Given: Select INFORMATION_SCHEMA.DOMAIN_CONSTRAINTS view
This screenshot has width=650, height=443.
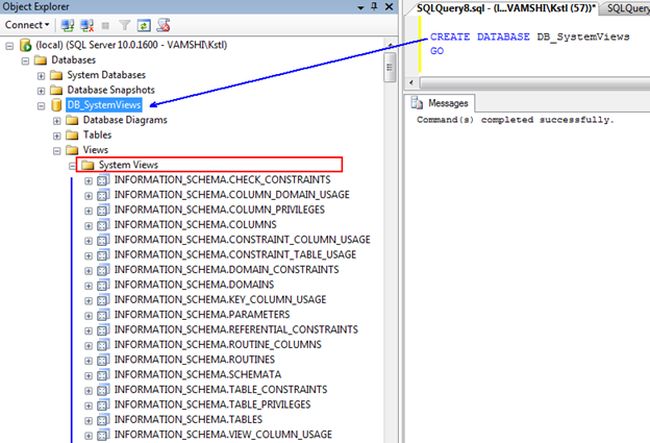Looking at the screenshot, I should tap(226, 270).
